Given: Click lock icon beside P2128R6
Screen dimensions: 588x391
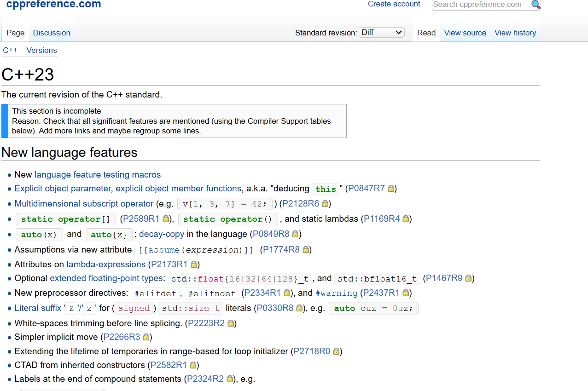Looking at the screenshot, I should coord(325,204).
